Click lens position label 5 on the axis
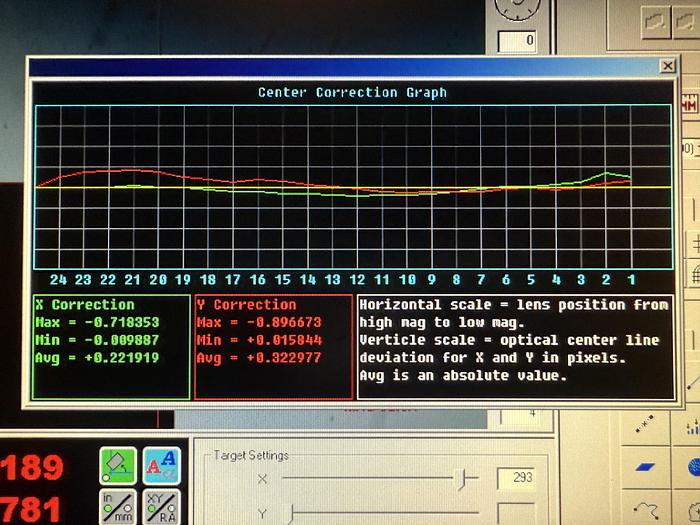700x525 pixels. point(531,280)
